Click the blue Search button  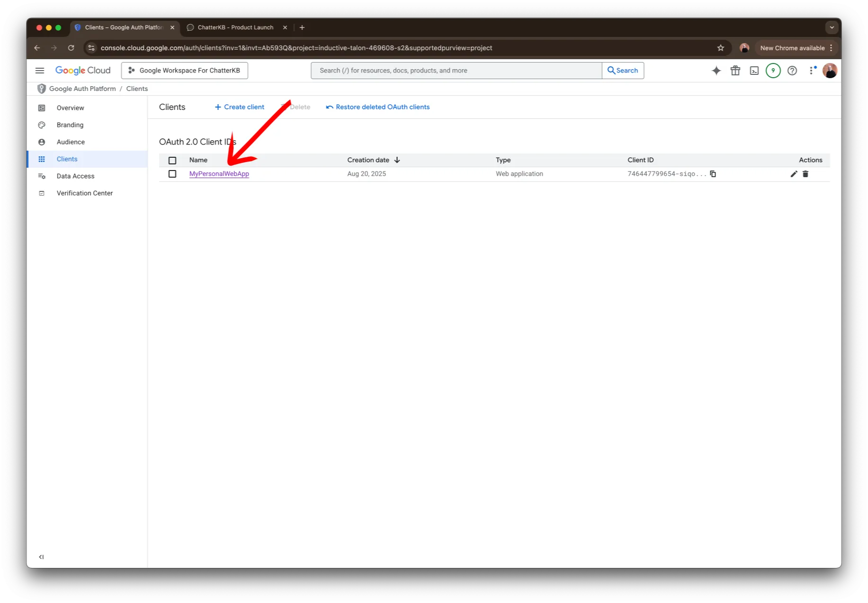[623, 71]
